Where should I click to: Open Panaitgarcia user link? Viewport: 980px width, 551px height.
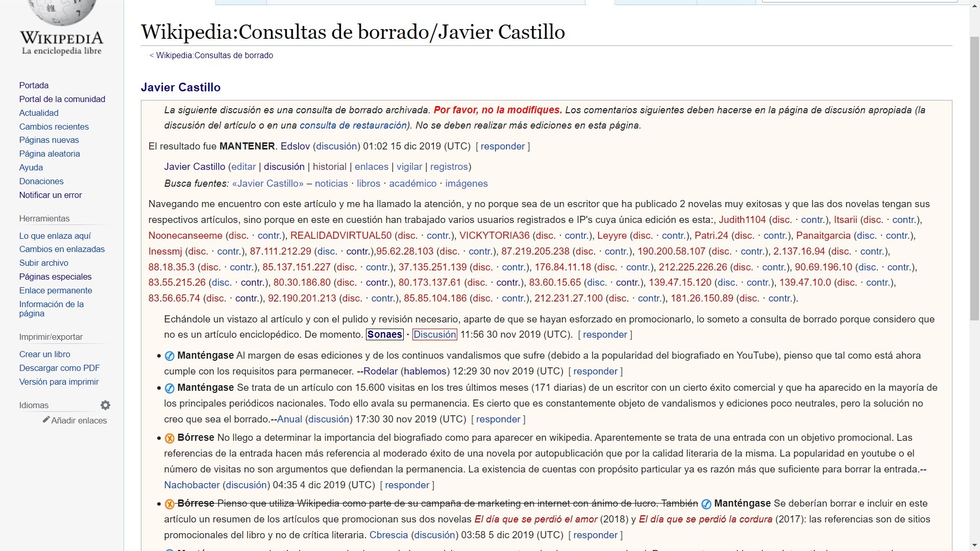(x=823, y=236)
